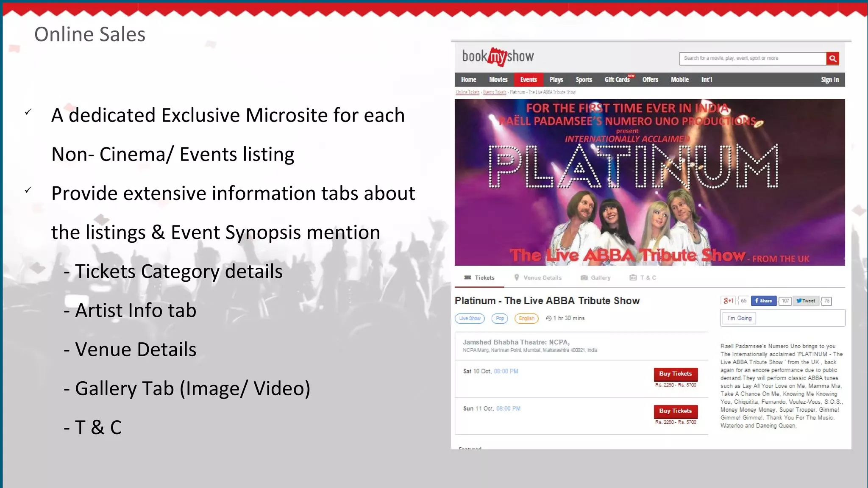Open the Home menu item
Screen dimensions: 868x488
pyautogui.click(x=468, y=80)
